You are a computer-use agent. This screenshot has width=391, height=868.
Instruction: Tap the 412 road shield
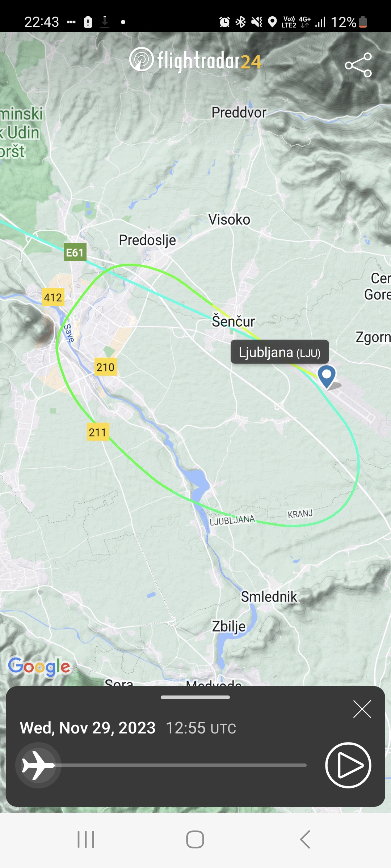pyautogui.click(x=53, y=297)
